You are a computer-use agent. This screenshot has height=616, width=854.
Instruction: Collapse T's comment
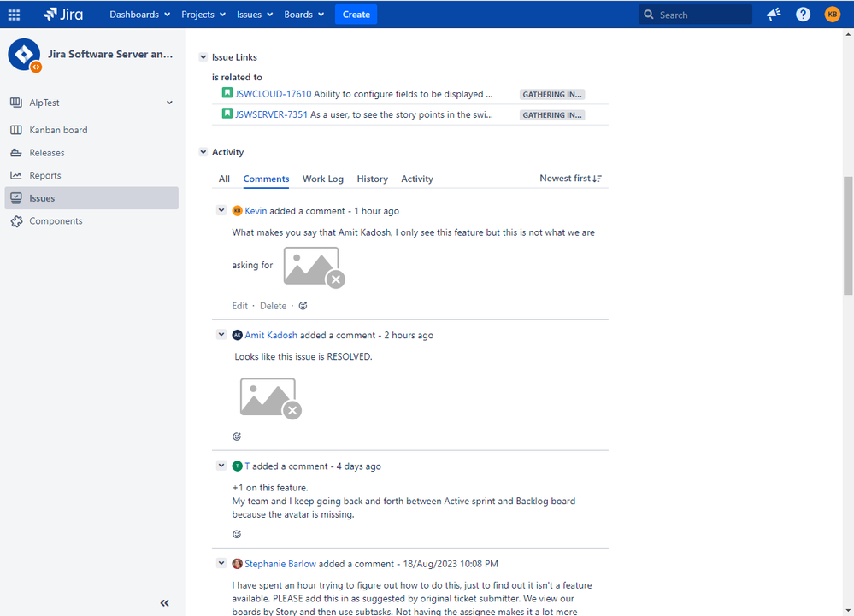pos(221,466)
